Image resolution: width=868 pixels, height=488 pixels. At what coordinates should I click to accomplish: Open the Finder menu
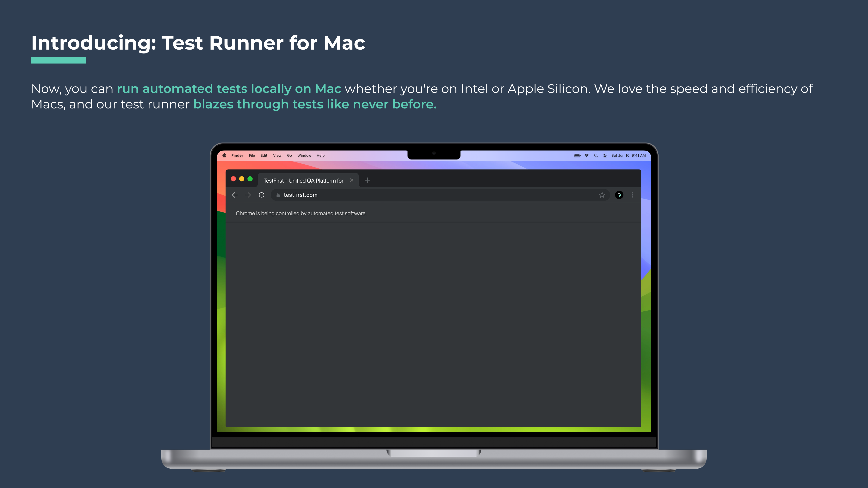pyautogui.click(x=237, y=156)
